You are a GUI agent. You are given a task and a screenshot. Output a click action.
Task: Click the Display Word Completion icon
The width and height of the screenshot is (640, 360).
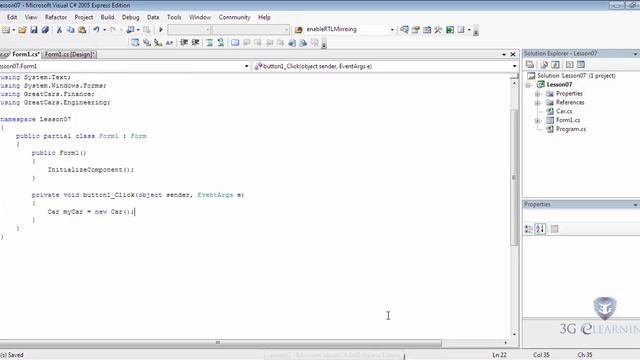(169, 43)
